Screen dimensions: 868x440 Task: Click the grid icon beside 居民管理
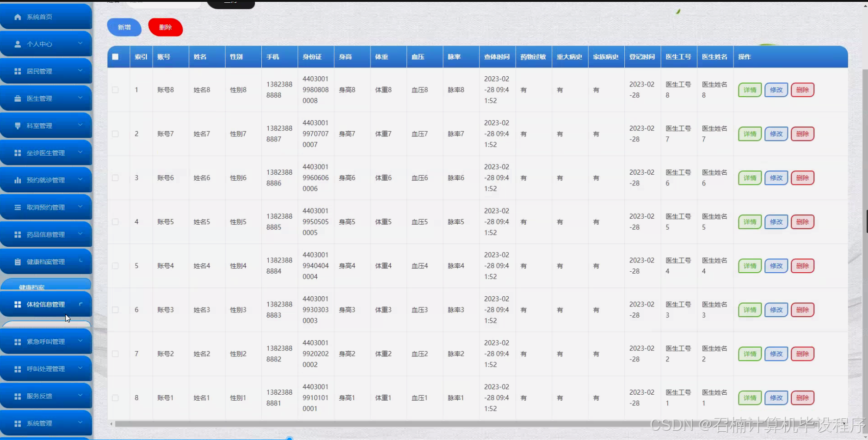click(x=18, y=71)
